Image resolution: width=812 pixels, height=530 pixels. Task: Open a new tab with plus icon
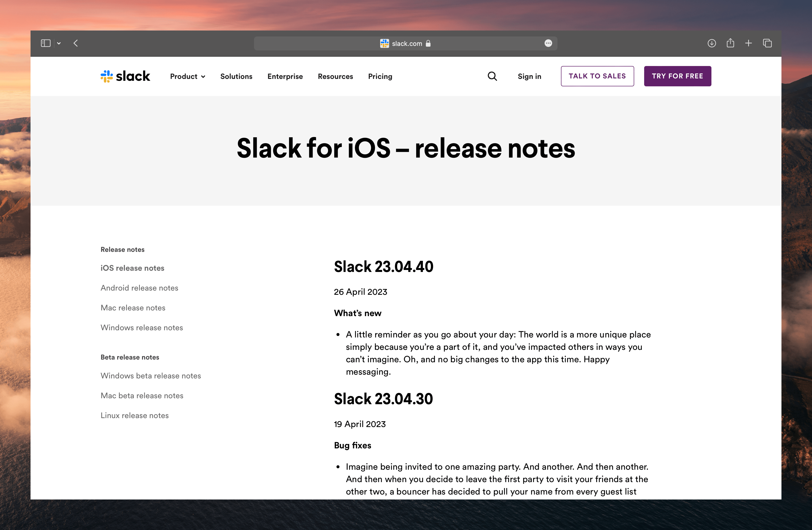point(748,43)
